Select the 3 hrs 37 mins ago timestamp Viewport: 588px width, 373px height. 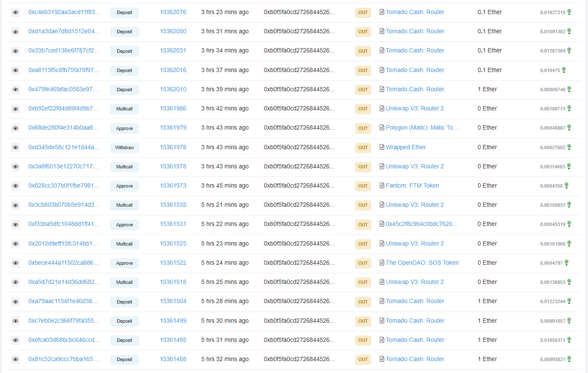[x=225, y=70]
